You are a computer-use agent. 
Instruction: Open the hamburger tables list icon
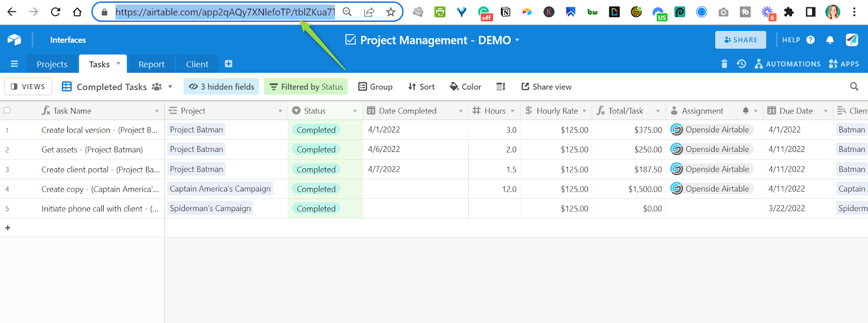coord(14,64)
